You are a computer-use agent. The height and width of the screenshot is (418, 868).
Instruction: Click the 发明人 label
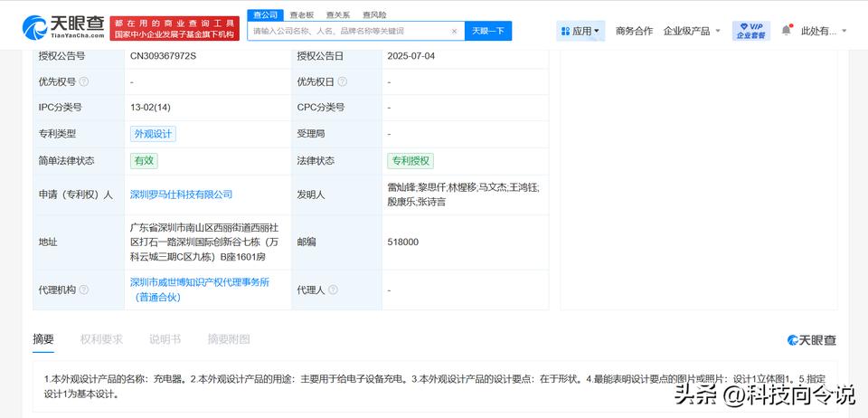coord(311,195)
